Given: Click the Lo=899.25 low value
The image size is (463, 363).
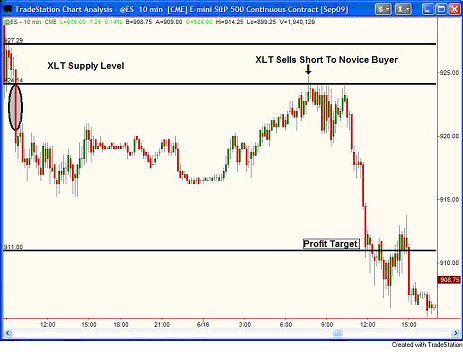Looking at the screenshot, I should (261, 22).
